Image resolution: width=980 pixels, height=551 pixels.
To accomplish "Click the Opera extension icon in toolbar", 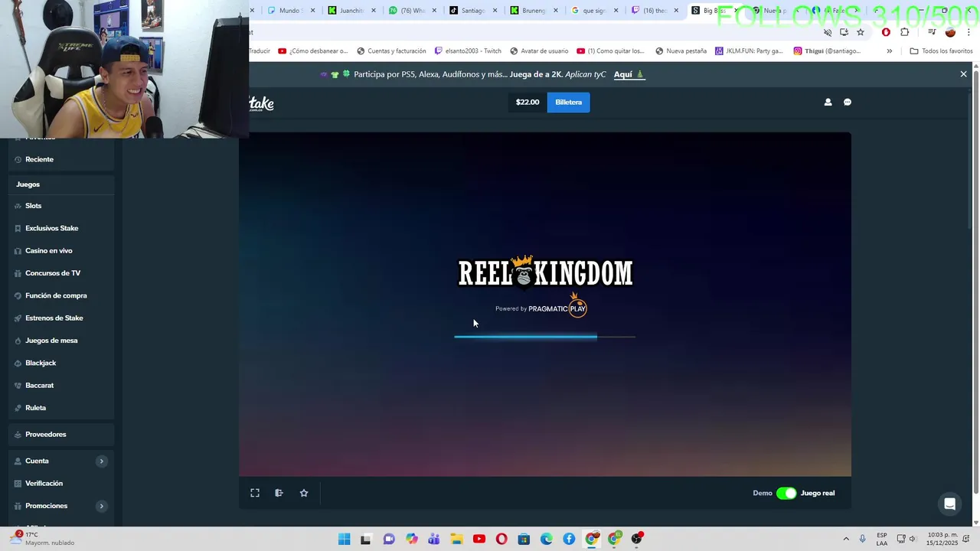I will point(886,32).
